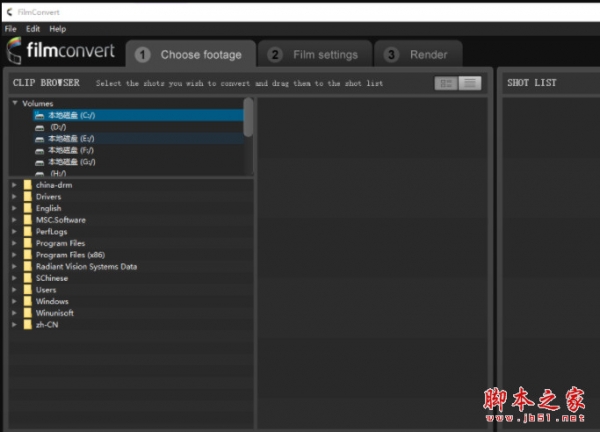Click the Drivers folder icon
The width and height of the screenshot is (600, 432).
[x=28, y=196]
